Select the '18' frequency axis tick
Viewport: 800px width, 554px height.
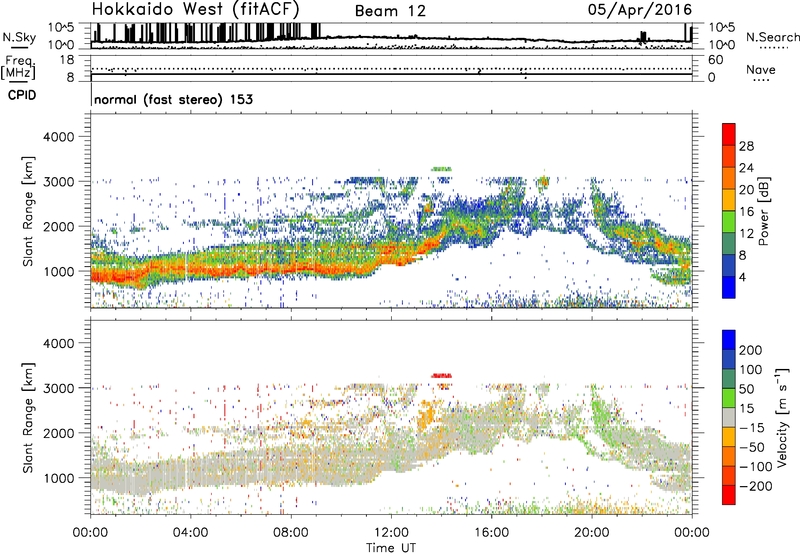[67, 60]
